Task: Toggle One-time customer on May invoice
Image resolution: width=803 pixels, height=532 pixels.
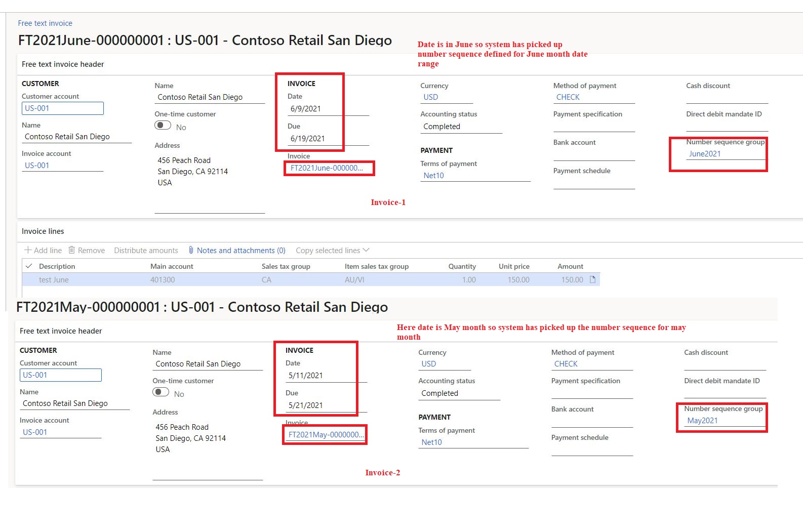Action: [x=160, y=392]
